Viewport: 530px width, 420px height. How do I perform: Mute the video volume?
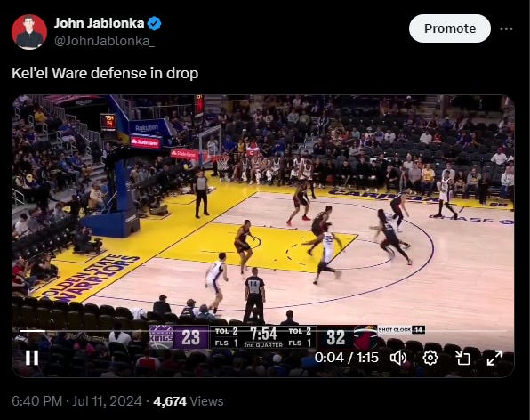[399, 358]
